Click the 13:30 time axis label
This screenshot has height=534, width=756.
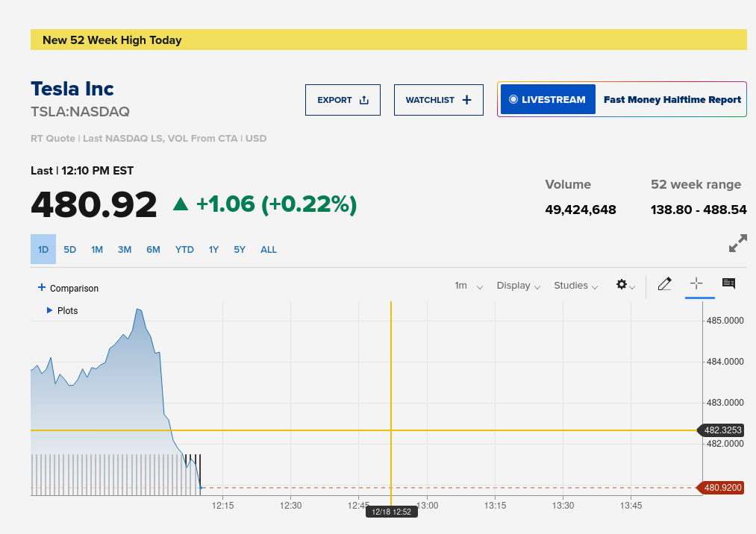563,506
